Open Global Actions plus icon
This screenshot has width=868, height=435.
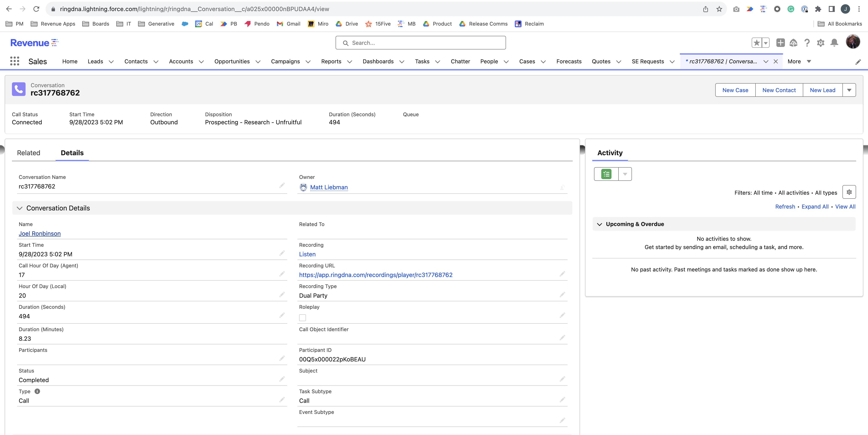coord(780,43)
